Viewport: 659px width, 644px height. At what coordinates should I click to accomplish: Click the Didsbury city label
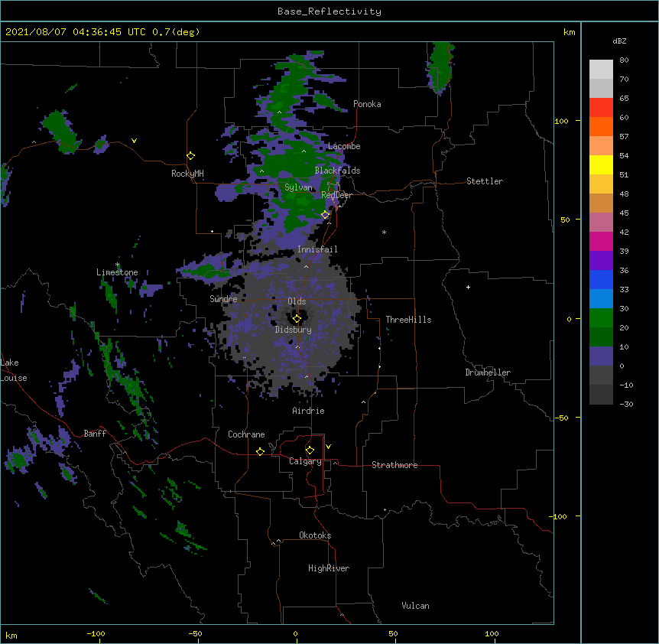[294, 330]
